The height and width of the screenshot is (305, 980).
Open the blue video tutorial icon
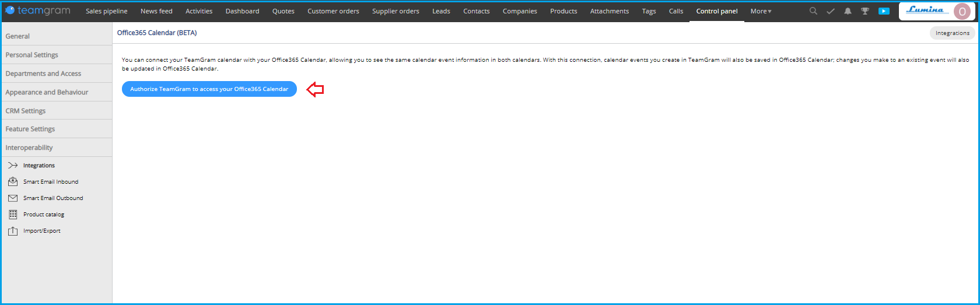[884, 11]
